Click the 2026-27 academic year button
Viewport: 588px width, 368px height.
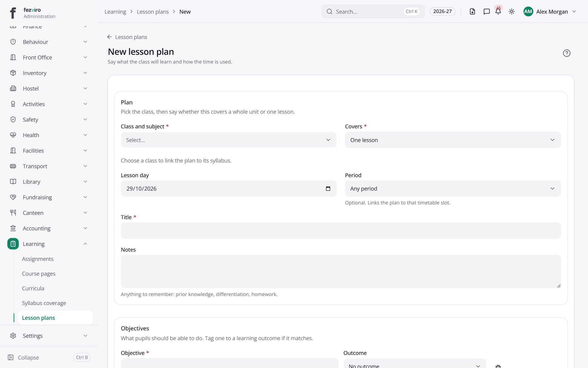click(x=442, y=11)
